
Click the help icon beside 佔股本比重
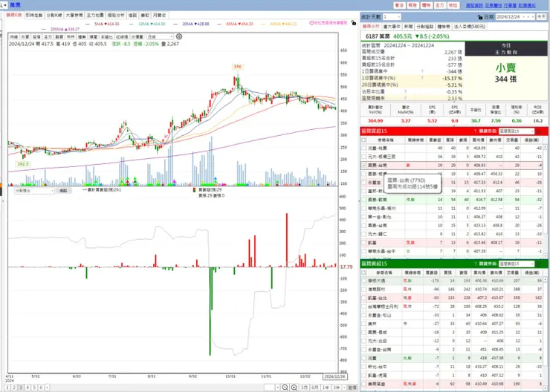click(x=405, y=91)
